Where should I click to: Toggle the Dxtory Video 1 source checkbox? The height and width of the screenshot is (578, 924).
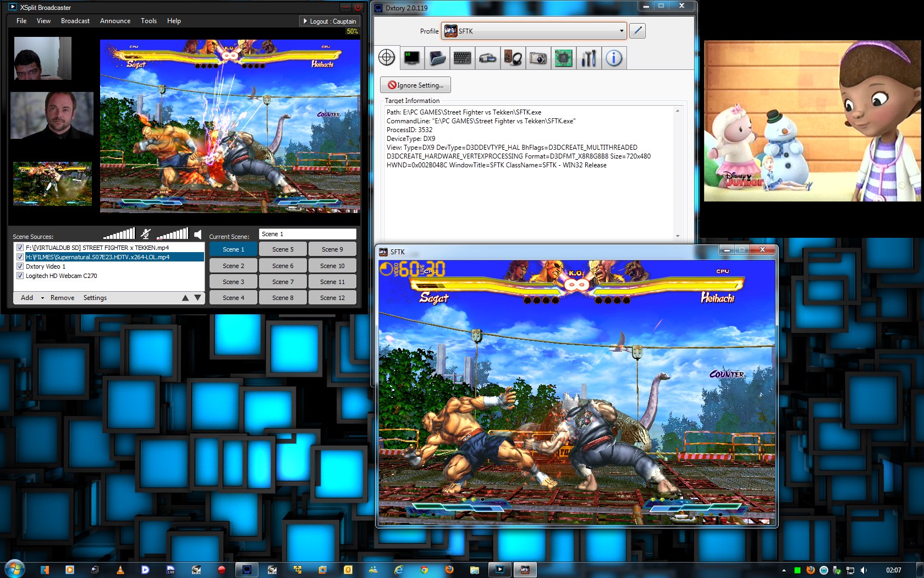pos(20,266)
